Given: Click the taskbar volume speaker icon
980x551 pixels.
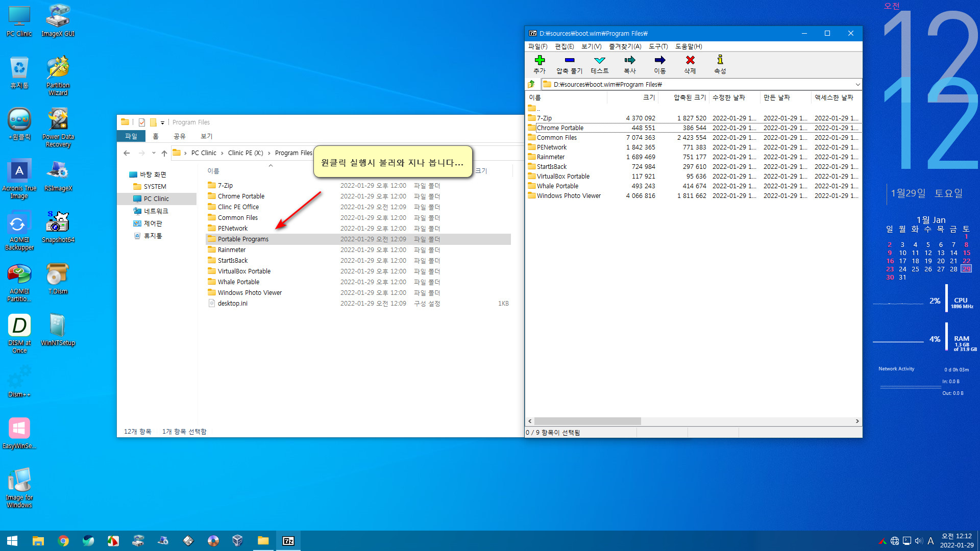Looking at the screenshot, I should (919, 541).
